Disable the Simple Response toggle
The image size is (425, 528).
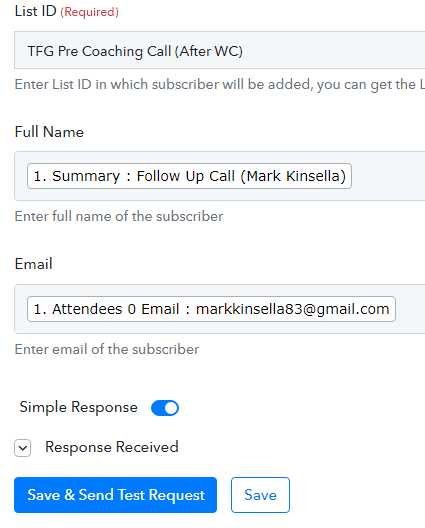tap(165, 408)
